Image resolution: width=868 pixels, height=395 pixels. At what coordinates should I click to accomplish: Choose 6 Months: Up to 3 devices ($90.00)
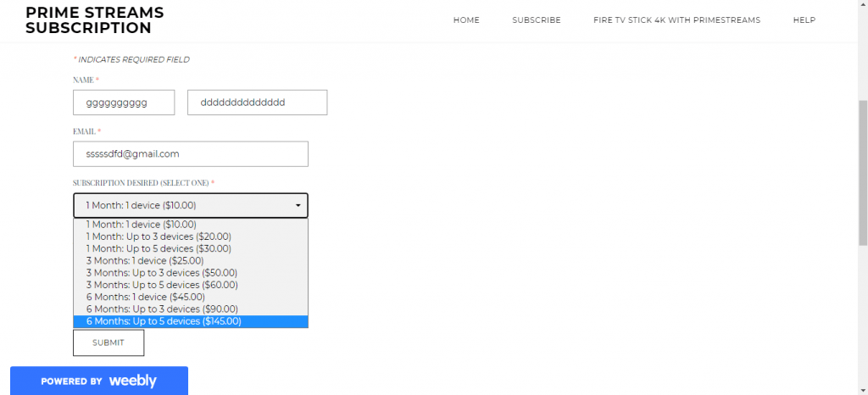click(191, 309)
